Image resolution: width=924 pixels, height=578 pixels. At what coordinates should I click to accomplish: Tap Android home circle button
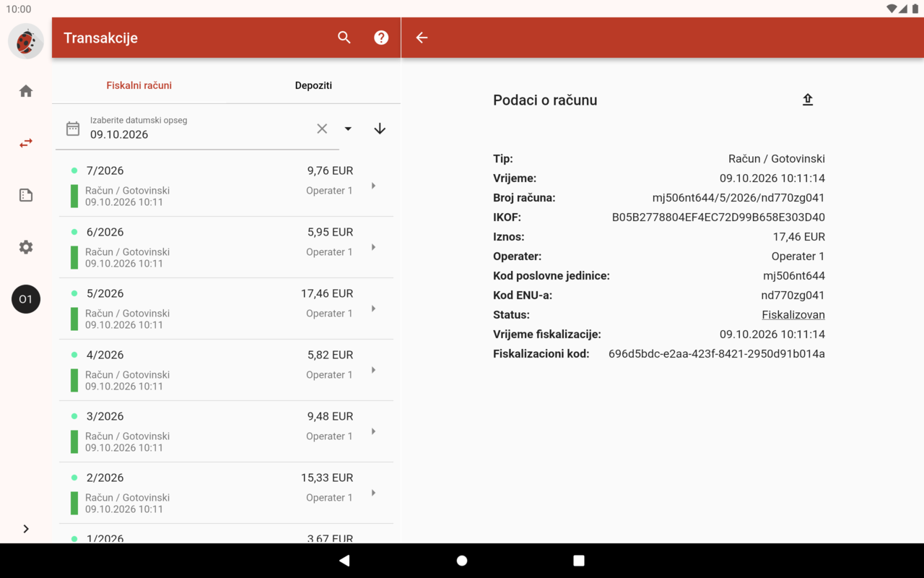462,561
